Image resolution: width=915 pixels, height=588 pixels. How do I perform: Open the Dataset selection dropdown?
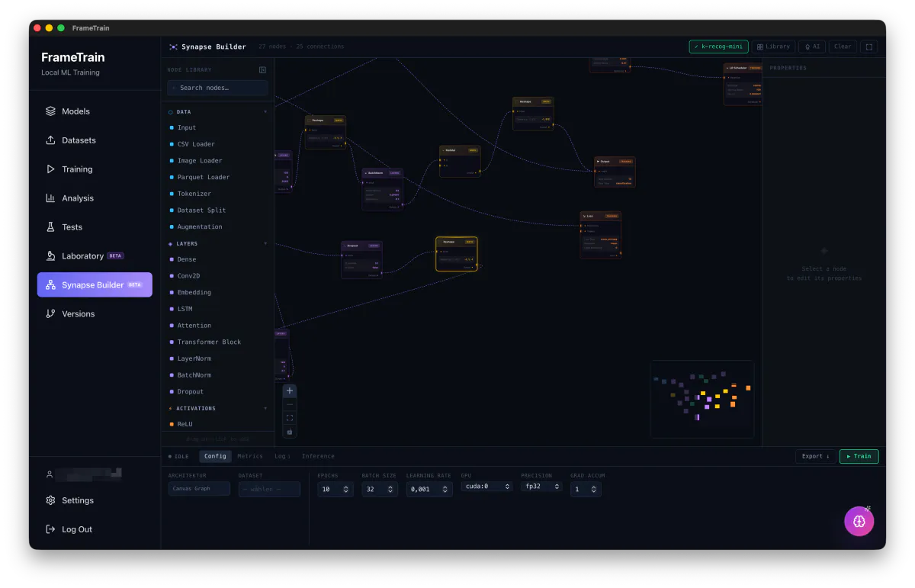(269, 489)
